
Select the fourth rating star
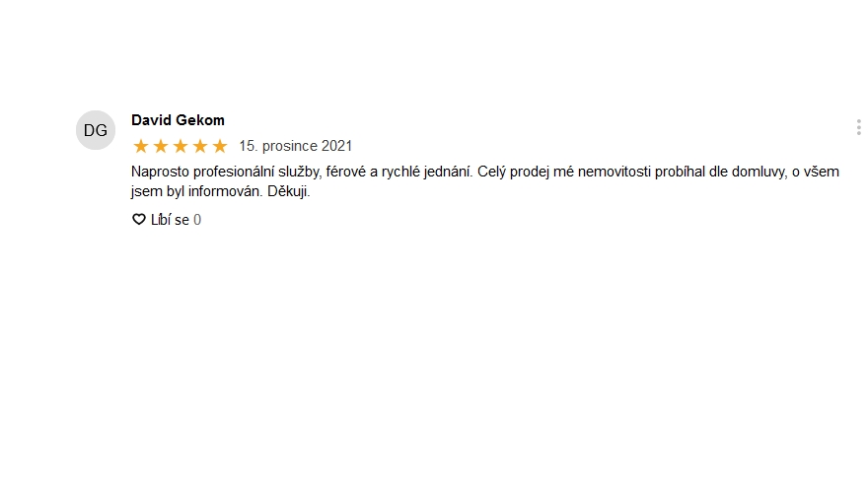pos(200,146)
